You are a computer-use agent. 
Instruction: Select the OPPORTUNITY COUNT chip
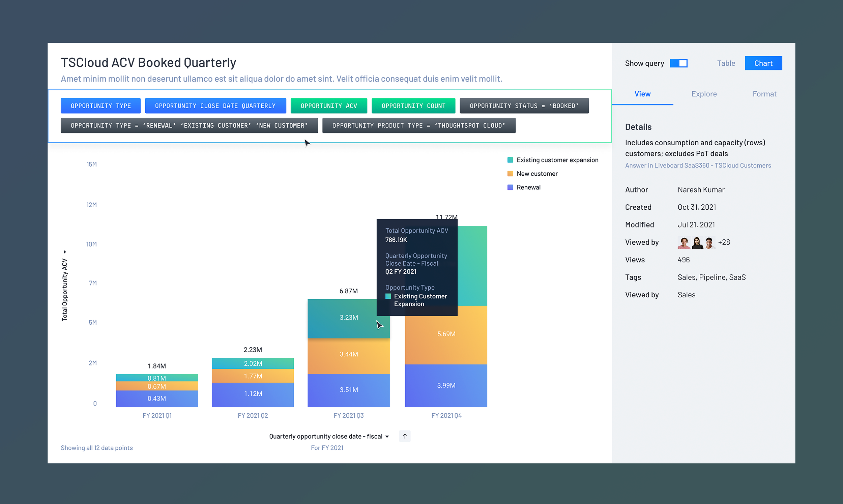pos(413,106)
